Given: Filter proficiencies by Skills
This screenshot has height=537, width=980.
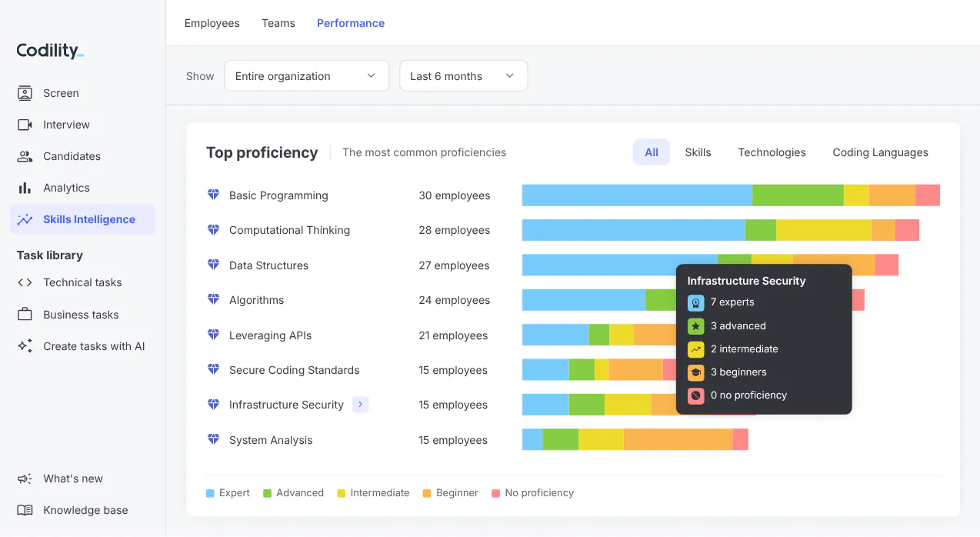Looking at the screenshot, I should [x=698, y=152].
